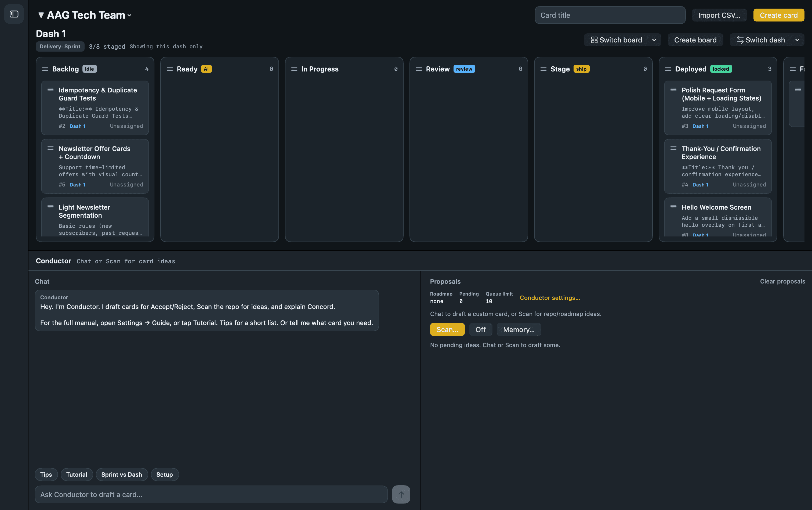Click the Ready column drag handle
This screenshot has width=812, height=510.
169,69
